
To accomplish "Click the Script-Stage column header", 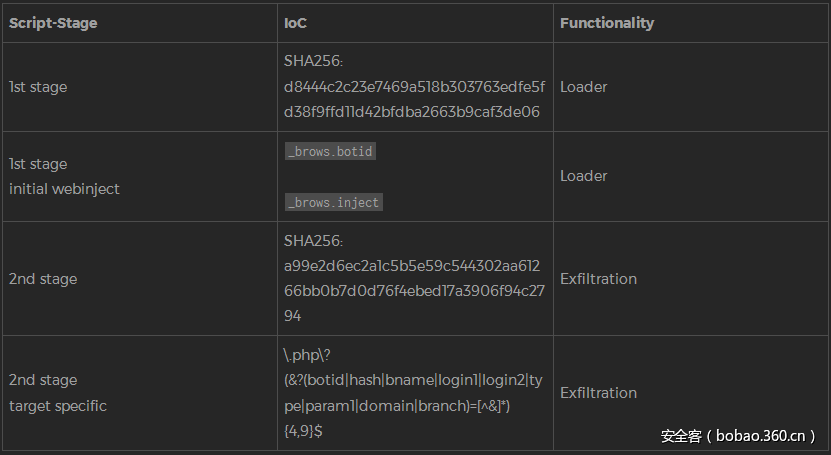I will click(53, 23).
